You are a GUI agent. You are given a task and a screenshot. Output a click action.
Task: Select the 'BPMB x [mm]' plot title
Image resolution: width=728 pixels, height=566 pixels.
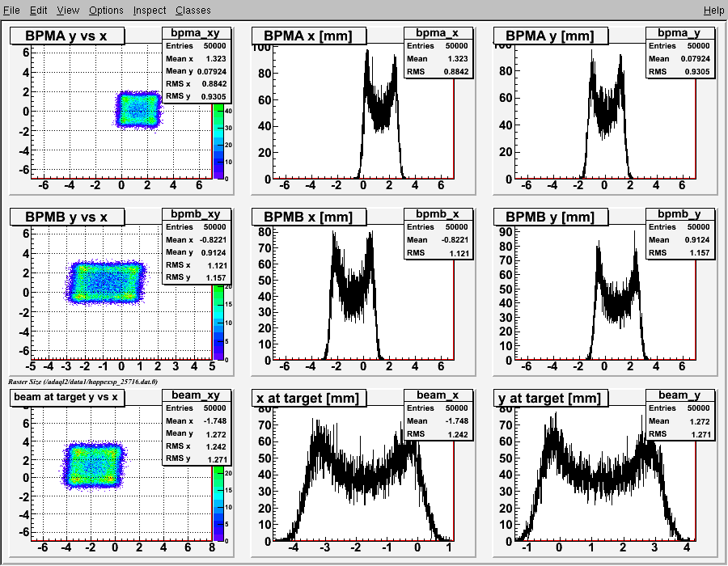[x=309, y=217]
